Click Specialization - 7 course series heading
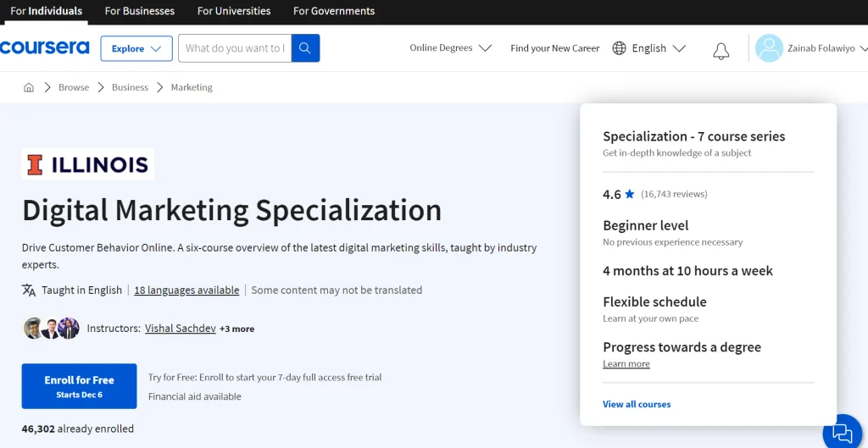 693,136
